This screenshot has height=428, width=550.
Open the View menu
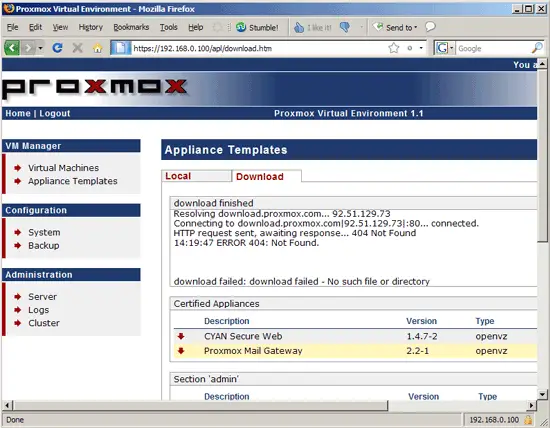tap(60, 27)
